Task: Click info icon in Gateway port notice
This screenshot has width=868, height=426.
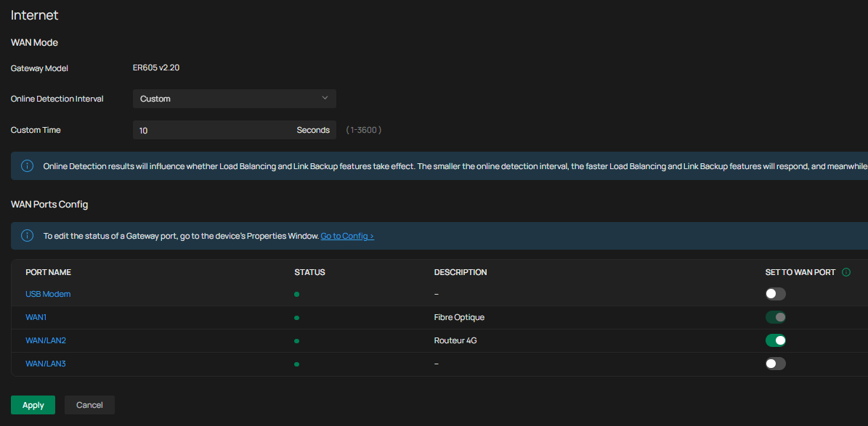Action: [27, 236]
